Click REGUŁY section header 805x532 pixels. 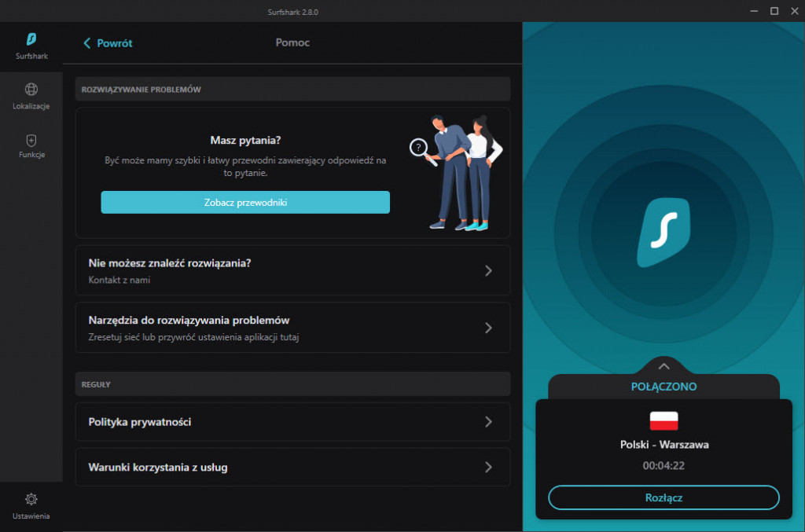[x=96, y=384]
